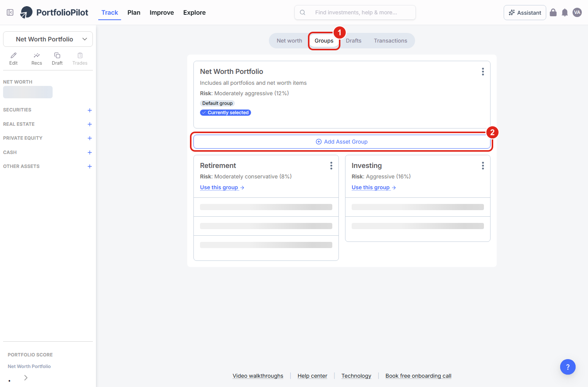Click Add Asset Group button
Screen dimensions: 588x387
(342, 142)
